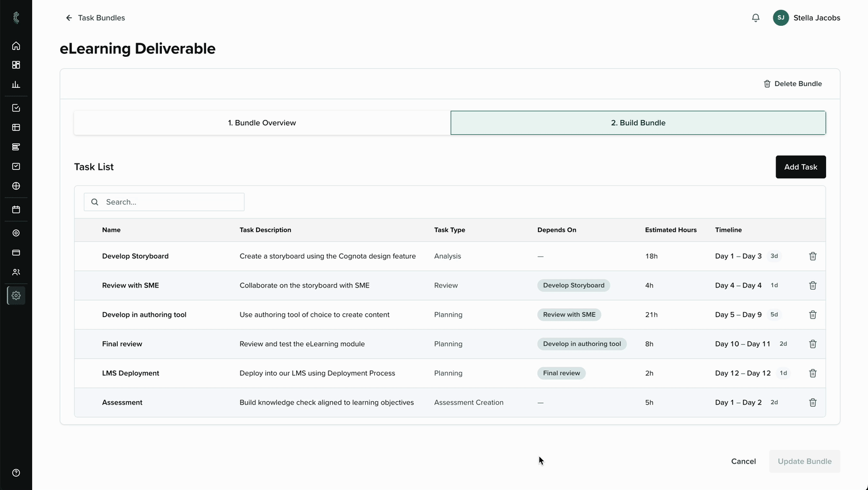Delete the Assessment task row

[x=813, y=402]
